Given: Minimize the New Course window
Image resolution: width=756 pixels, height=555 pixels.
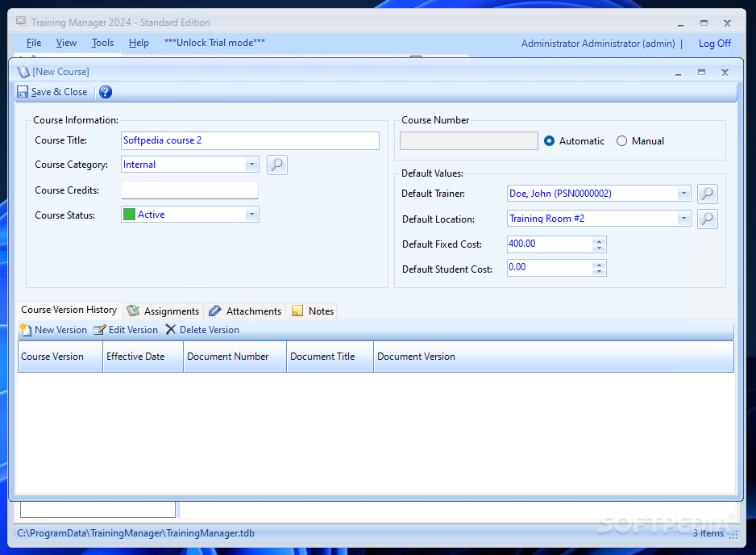Looking at the screenshot, I should pyautogui.click(x=679, y=73).
